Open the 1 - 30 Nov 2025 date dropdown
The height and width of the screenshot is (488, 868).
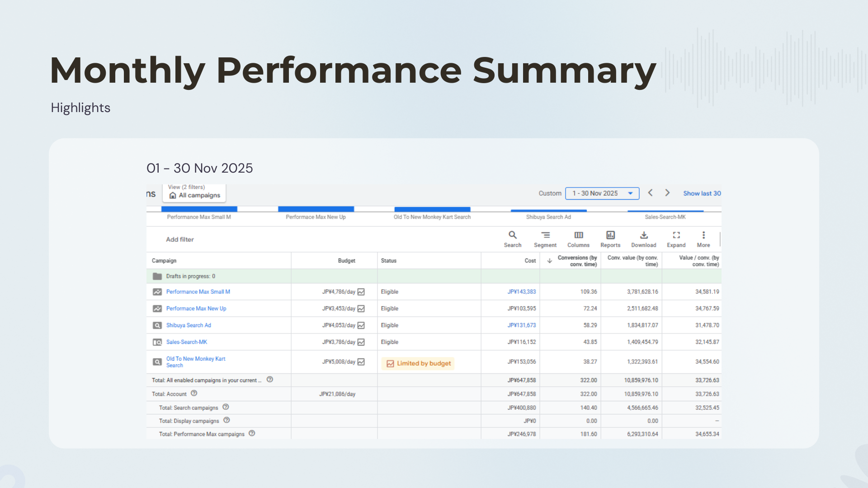tap(602, 193)
